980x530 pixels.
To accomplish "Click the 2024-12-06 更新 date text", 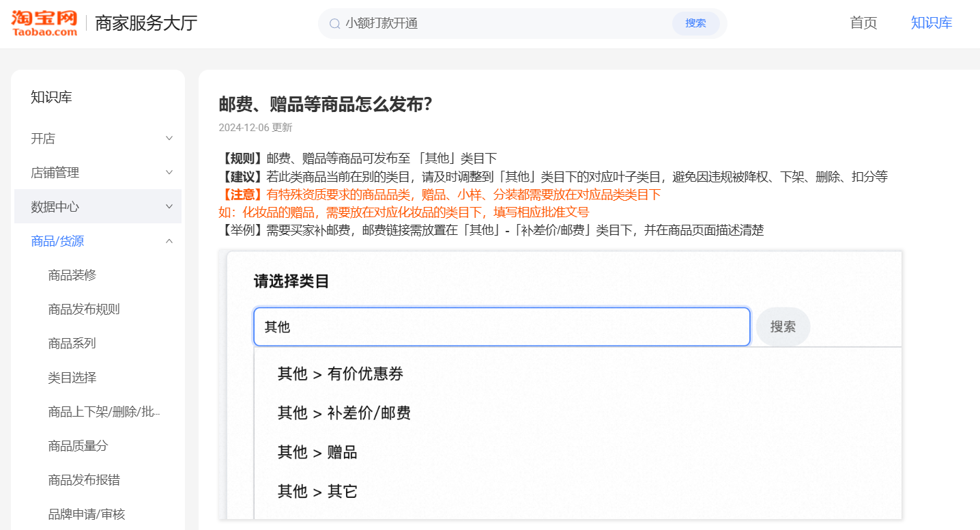I will [255, 128].
